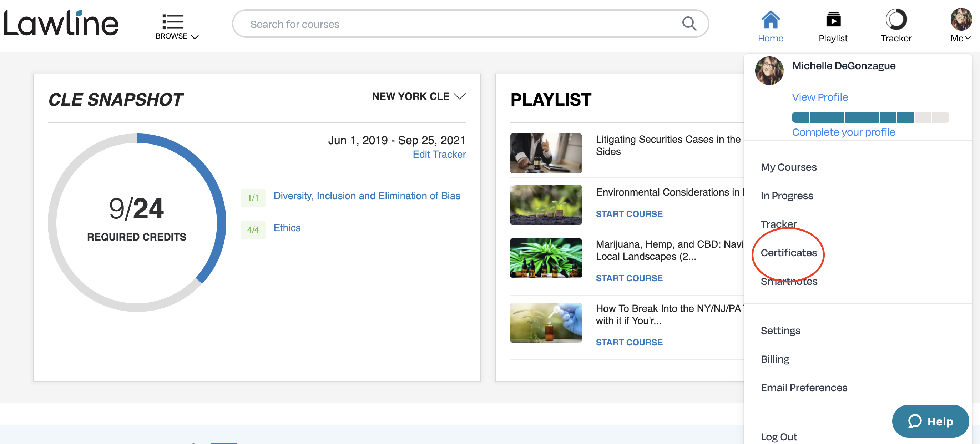Open How To Break Into course thumbnail

click(546, 323)
